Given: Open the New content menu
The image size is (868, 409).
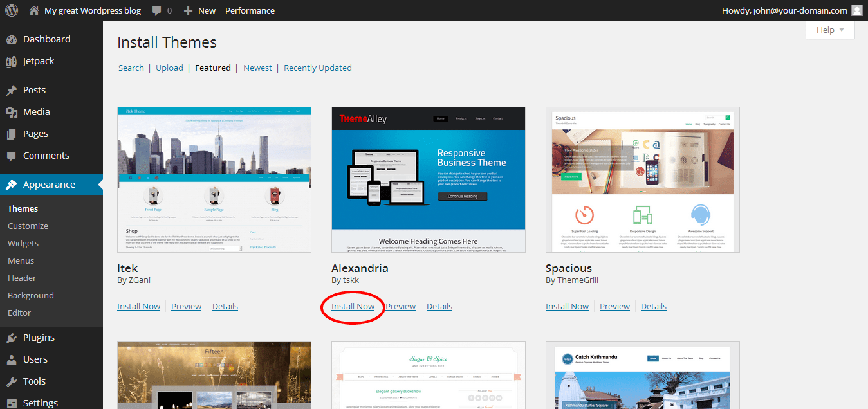Looking at the screenshot, I should point(199,10).
